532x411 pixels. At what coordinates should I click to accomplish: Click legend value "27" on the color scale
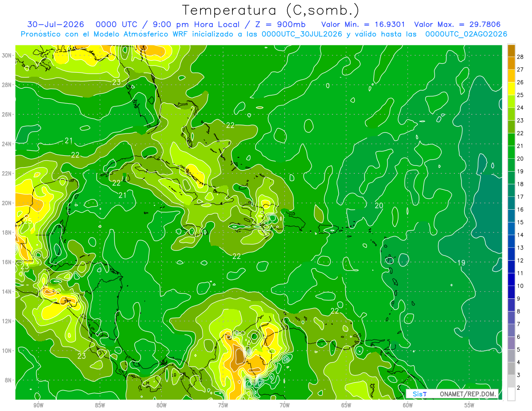point(520,69)
